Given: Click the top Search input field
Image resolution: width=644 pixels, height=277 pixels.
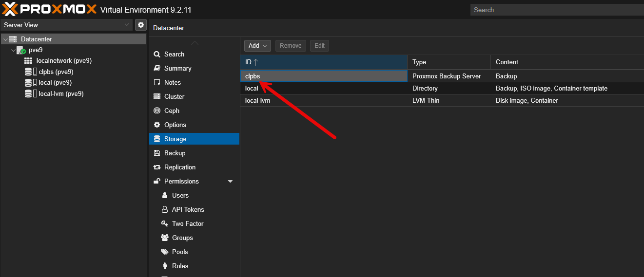Looking at the screenshot, I should click(557, 10).
